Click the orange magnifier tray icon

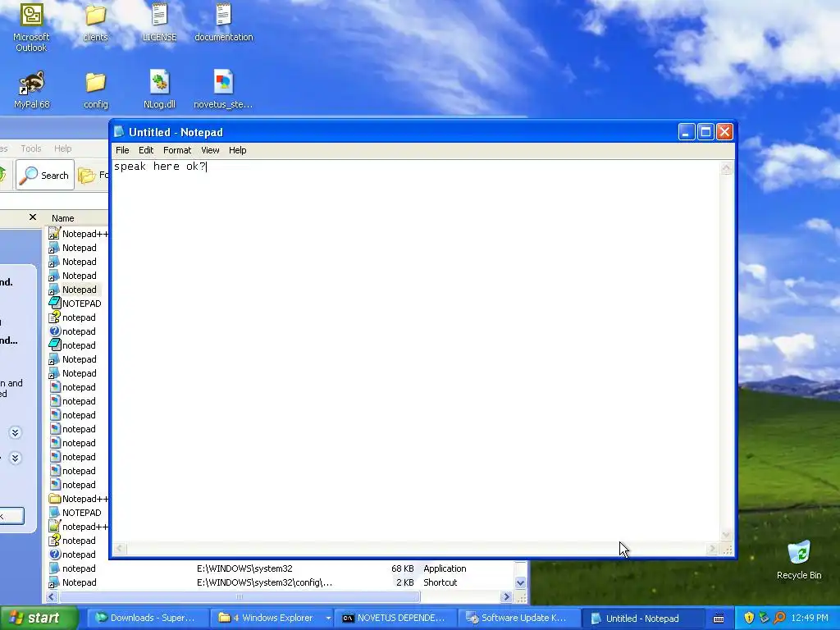pyautogui.click(x=779, y=618)
